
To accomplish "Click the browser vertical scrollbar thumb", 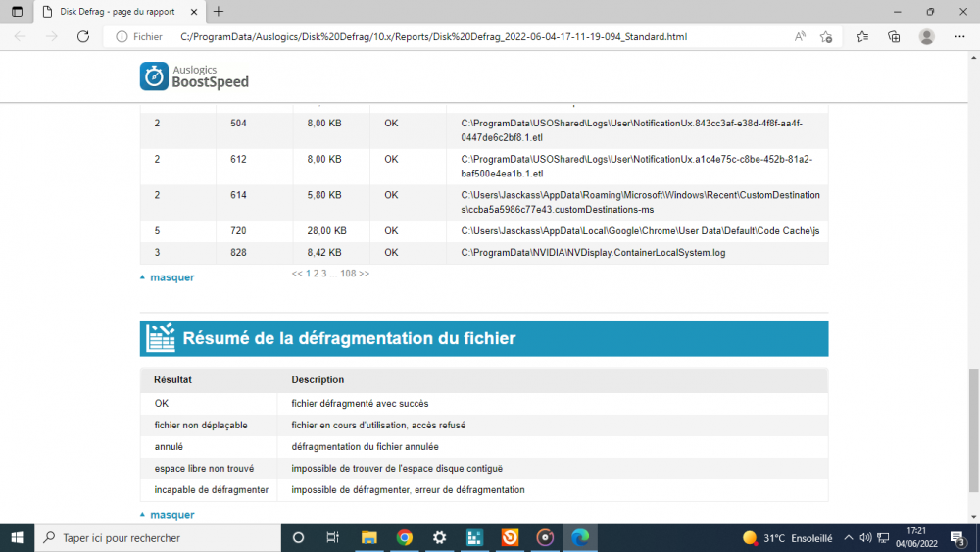I will click(972, 432).
